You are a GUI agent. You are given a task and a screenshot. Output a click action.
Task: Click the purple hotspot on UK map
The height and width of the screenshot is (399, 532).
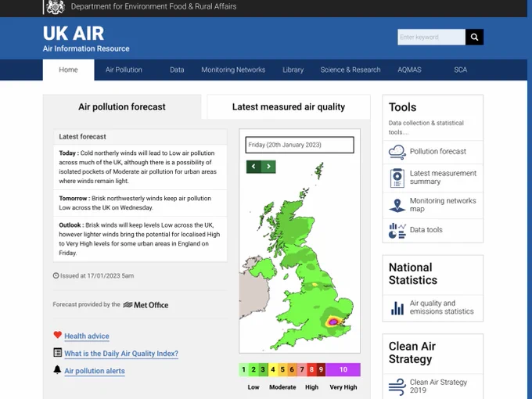[x=333, y=322]
